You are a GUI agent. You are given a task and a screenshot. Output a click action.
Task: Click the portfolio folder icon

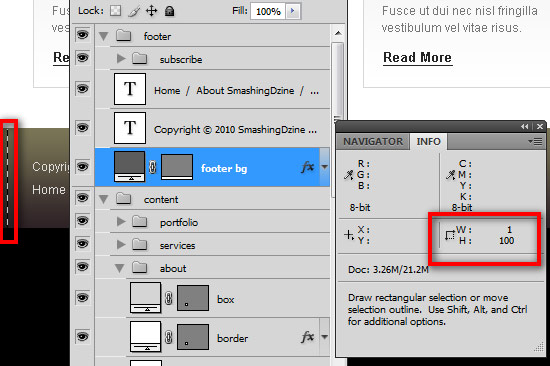pos(140,221)
